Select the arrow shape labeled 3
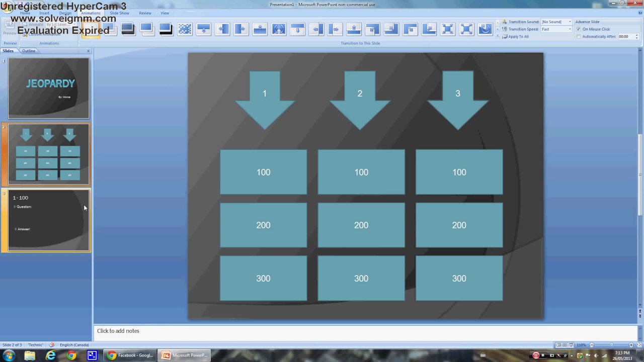The width and height of the screenshot is (644, 362). pyautogui.click(x=458, y=100)
